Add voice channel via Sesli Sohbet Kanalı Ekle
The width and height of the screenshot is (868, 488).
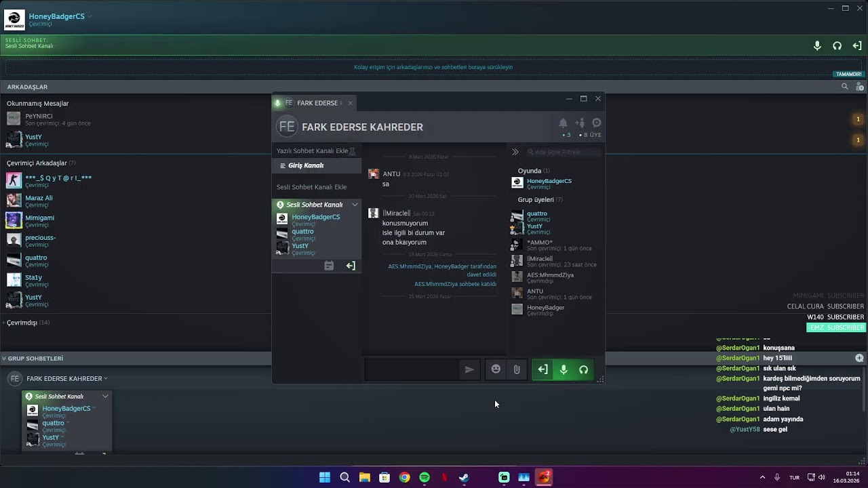pos(312,187)
